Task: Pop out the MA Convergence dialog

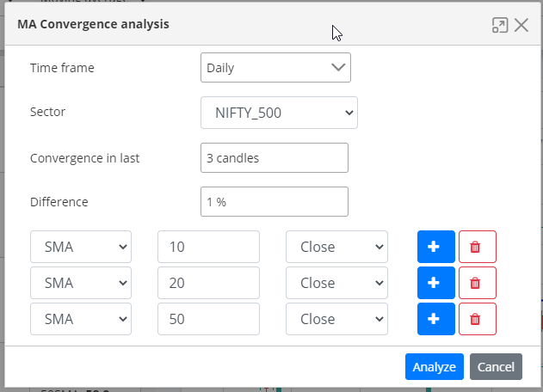Action: [x=500, y=25]
